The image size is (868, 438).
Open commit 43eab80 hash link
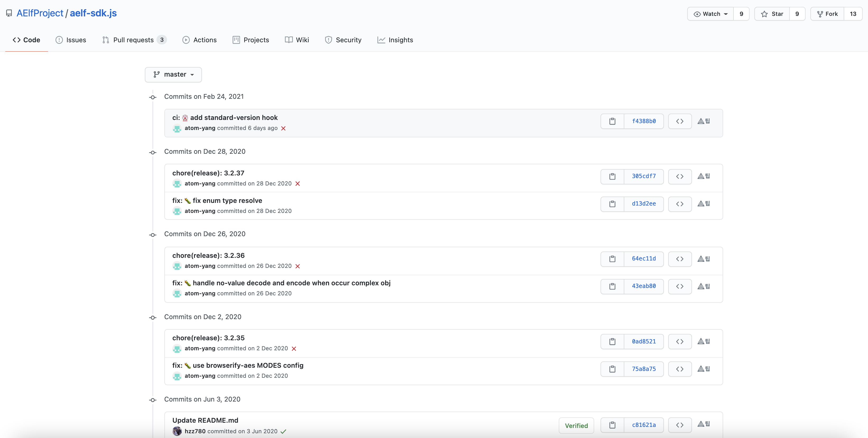point(644,287)
